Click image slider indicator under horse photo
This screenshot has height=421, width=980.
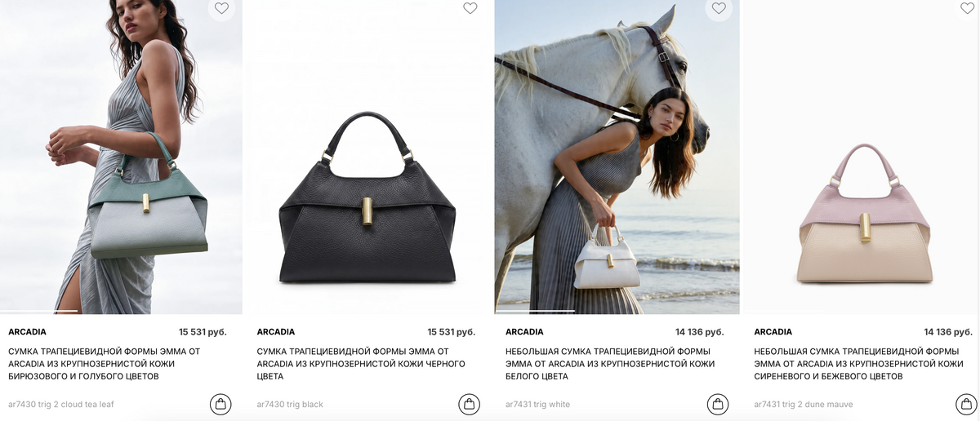[535, 311]
